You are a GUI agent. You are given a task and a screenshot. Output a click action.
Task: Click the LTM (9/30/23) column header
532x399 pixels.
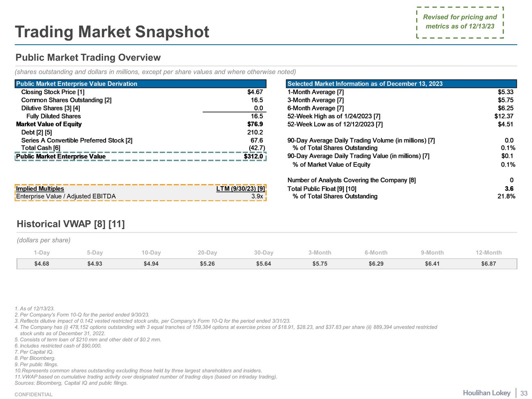tap(240, 189)
